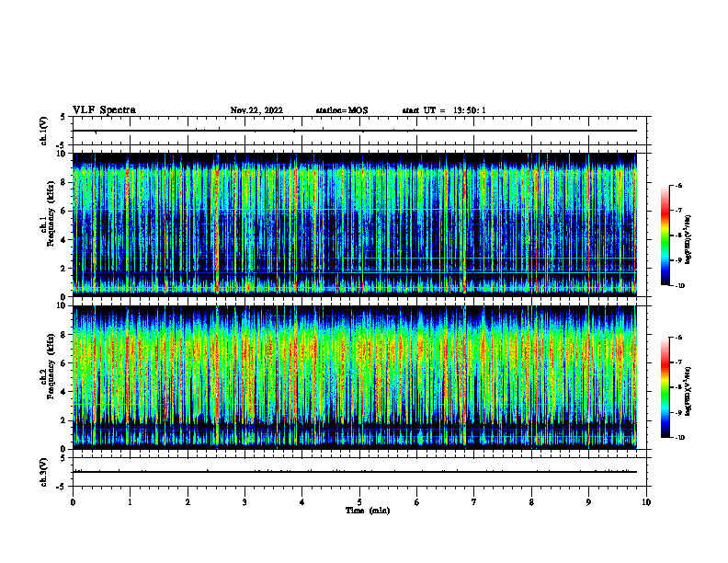Click time axis tick label "6"

pyautogui.click(x=417, y=502)
